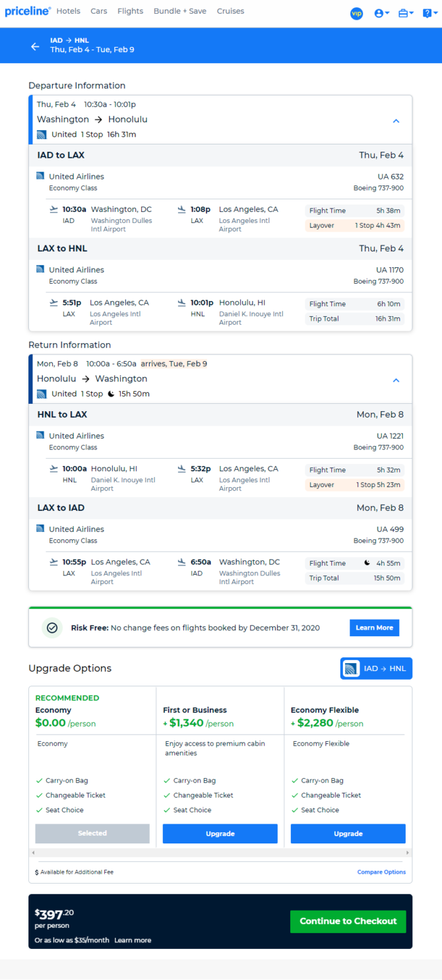Image resolution: width=442 pixels, height=980 pixels.
Task: Click the 1:08p Los Angeles arrival plane icon
Action: (182, 209)
